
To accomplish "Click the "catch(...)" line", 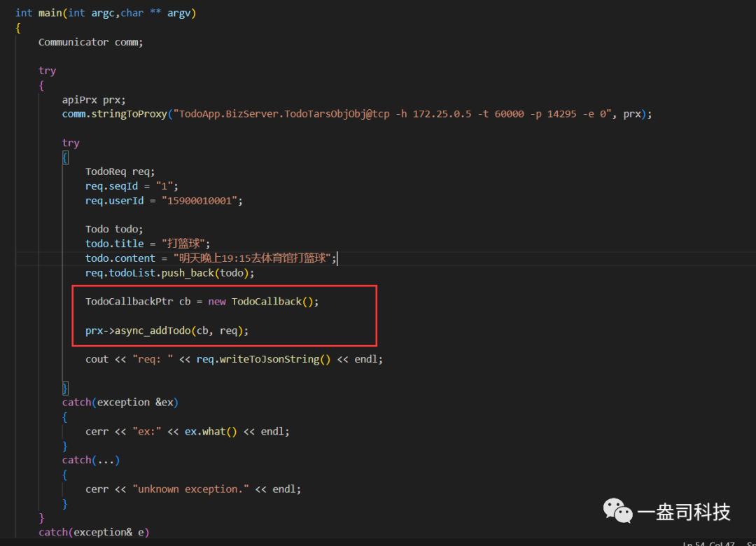I will [x=90, y=460].
